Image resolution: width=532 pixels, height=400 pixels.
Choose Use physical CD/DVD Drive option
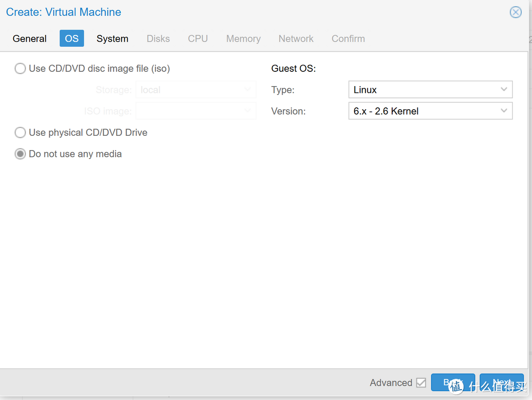click(20, 132)
